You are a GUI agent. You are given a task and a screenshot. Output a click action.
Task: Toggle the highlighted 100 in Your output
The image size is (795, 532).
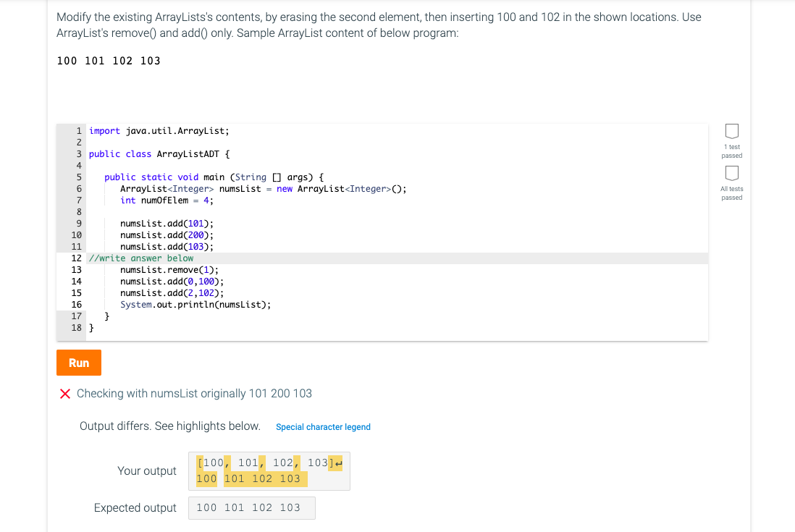(206, 478)
